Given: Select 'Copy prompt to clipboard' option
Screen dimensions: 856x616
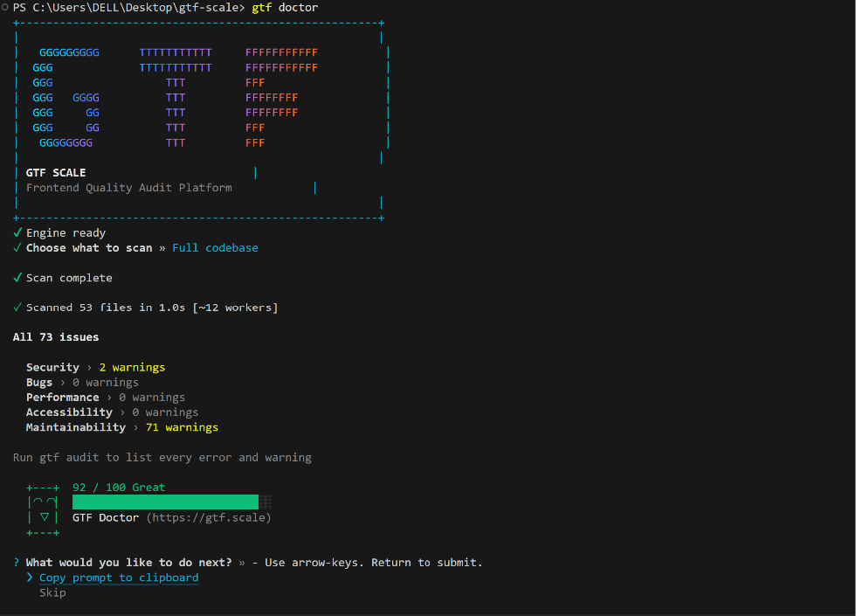Looking at the screenshot, I should (x=119, y=578).
